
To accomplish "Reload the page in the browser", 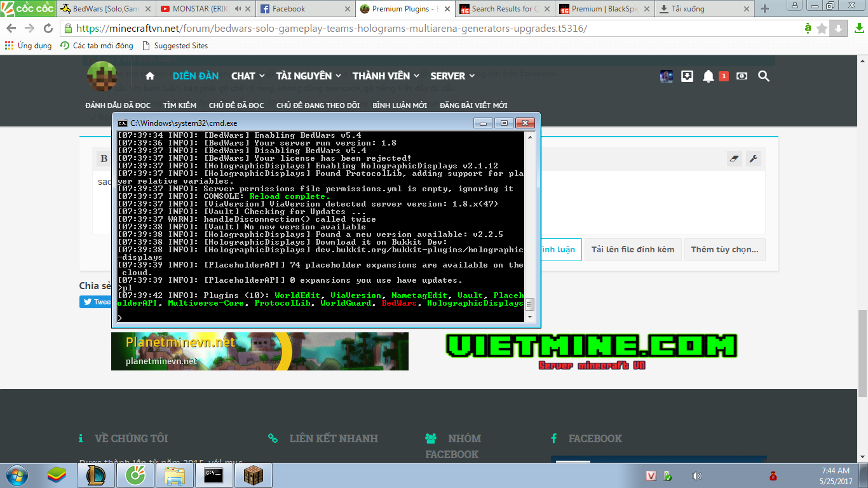I will pos(48,29).
